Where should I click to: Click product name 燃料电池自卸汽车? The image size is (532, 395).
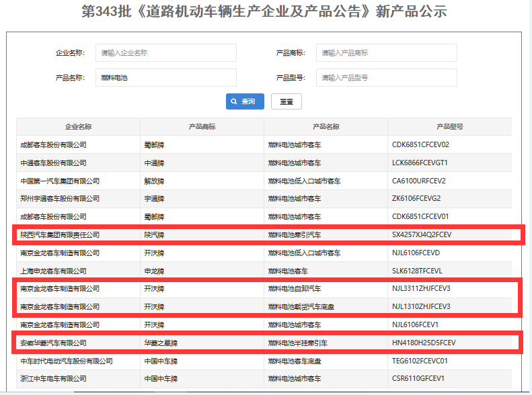[x=295, y=289]
